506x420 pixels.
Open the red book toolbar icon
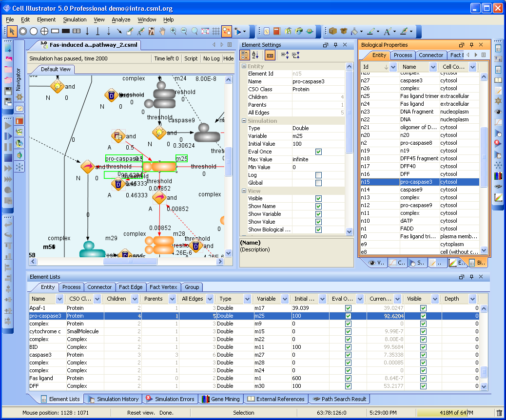pyautogui.click(x=277, y=31)
